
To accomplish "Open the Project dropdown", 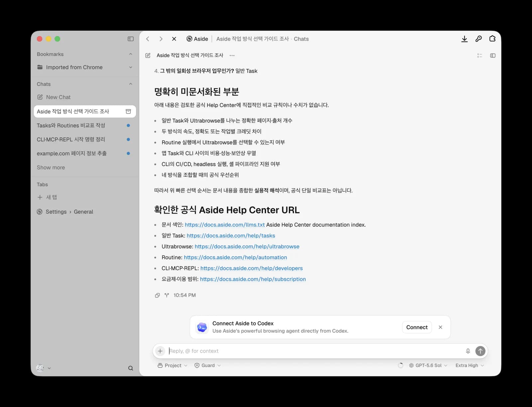I will [172, 365].
